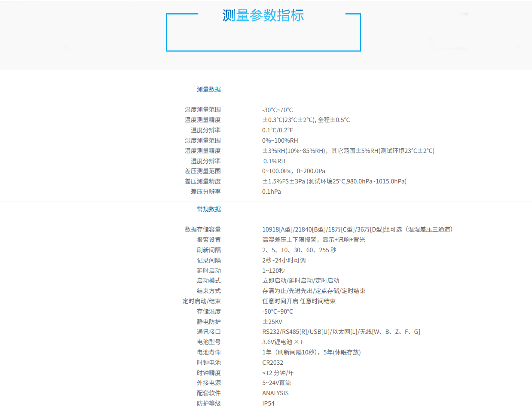Click the ANALYSIS software name
Screen dimensions: 532x406
pos(275,393)
